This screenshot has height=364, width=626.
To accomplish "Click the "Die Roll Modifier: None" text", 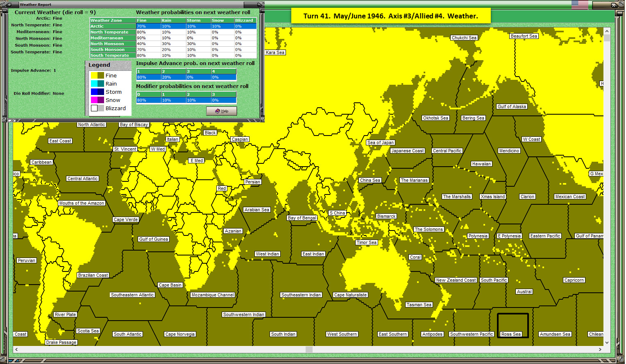I will click(39, 93).
